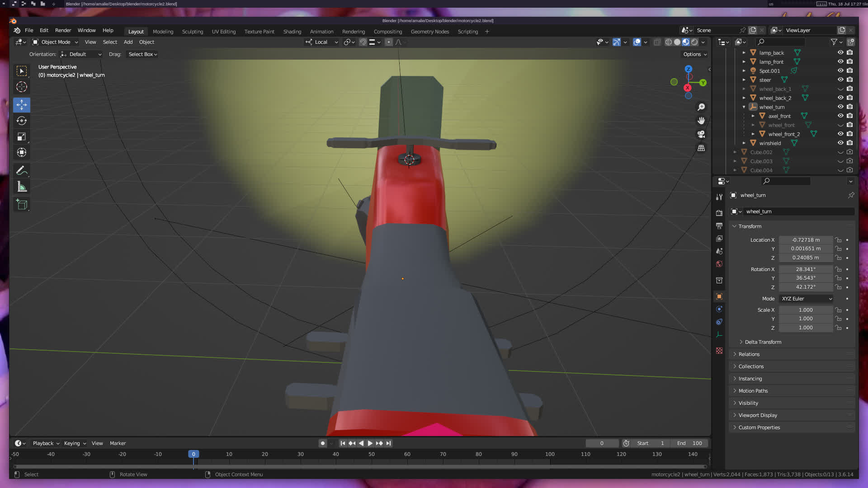Viewport: 868px width, 488px height.
Task: Switch to the Sculpting workspace tab
Action: (x=192, y=32)
